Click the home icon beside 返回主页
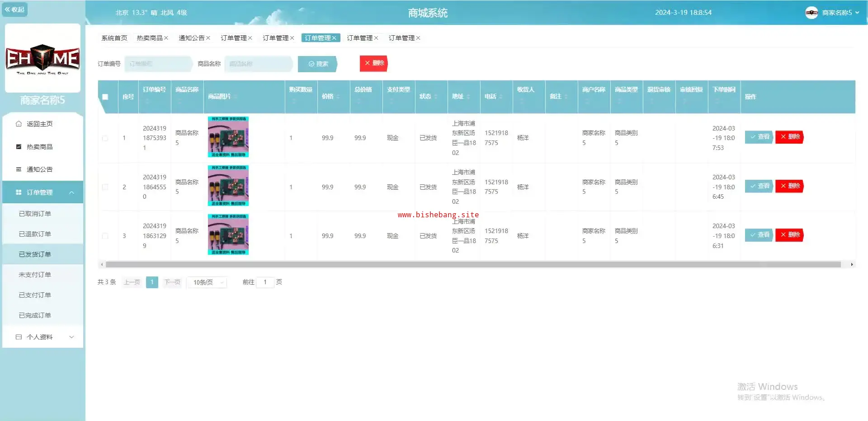The image size is (868, 421). (19, 124)
